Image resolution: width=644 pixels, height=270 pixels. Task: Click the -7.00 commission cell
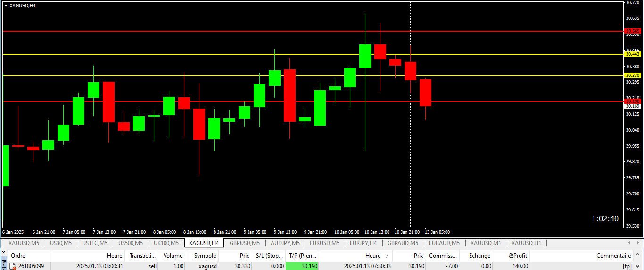pyautogui.click(x=451, y=266)
